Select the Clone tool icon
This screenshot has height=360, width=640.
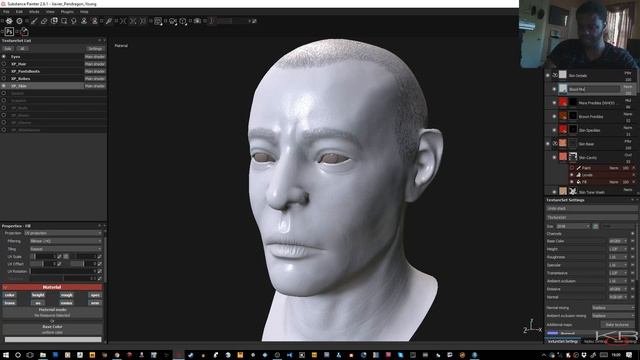point(84,21)
